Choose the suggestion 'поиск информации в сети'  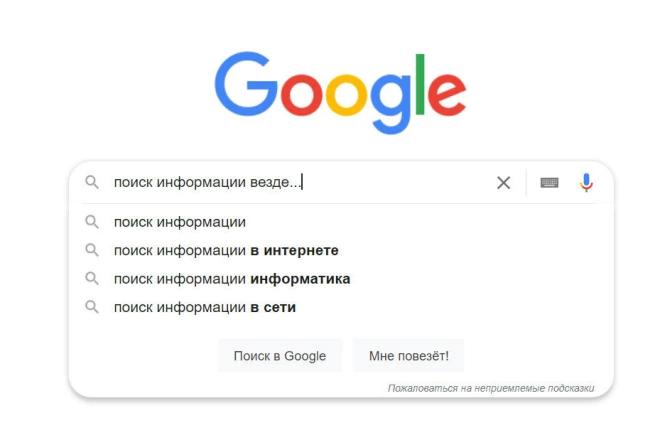(x=205, y=307)
